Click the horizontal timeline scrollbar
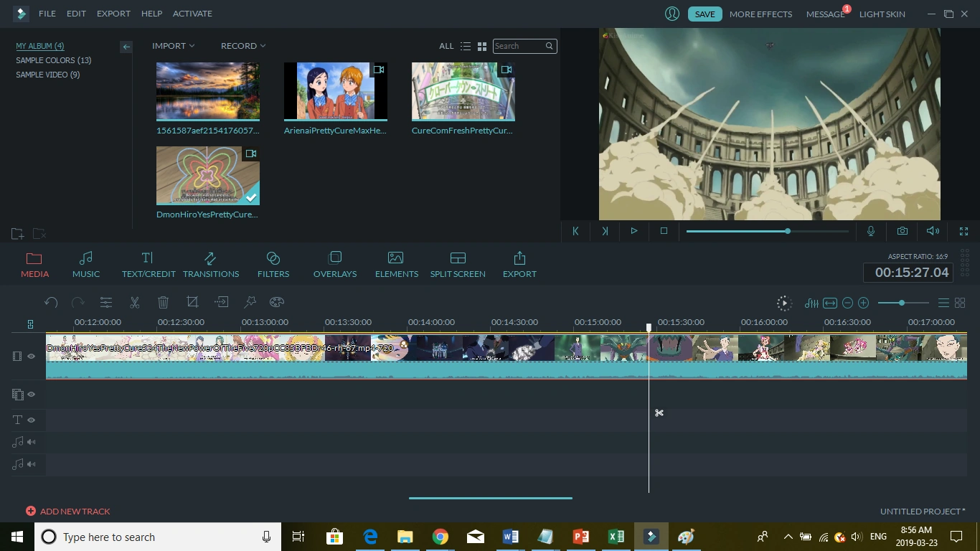The width and height of the screenshot is (980, 551). [x=491, y=498]
